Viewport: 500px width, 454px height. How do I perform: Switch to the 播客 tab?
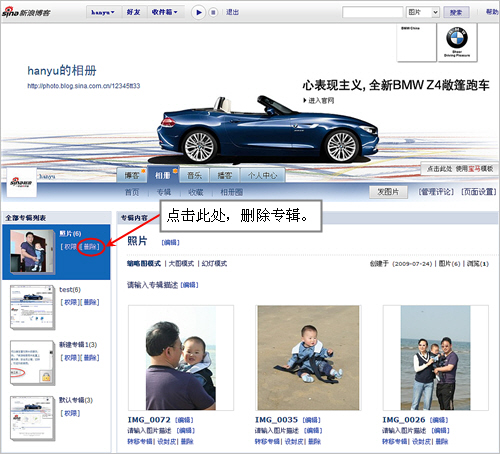pos(225,175)
